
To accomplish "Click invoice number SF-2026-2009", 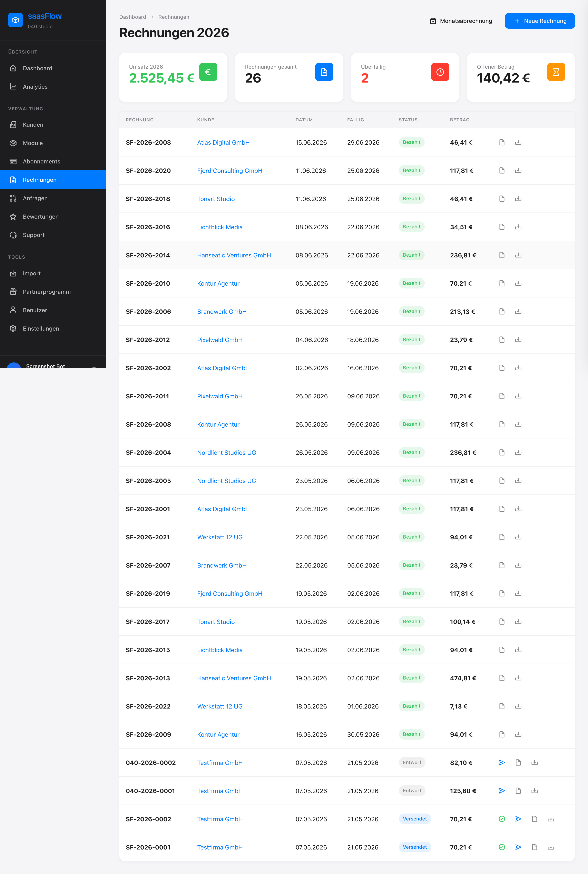I will click(148, 734).
